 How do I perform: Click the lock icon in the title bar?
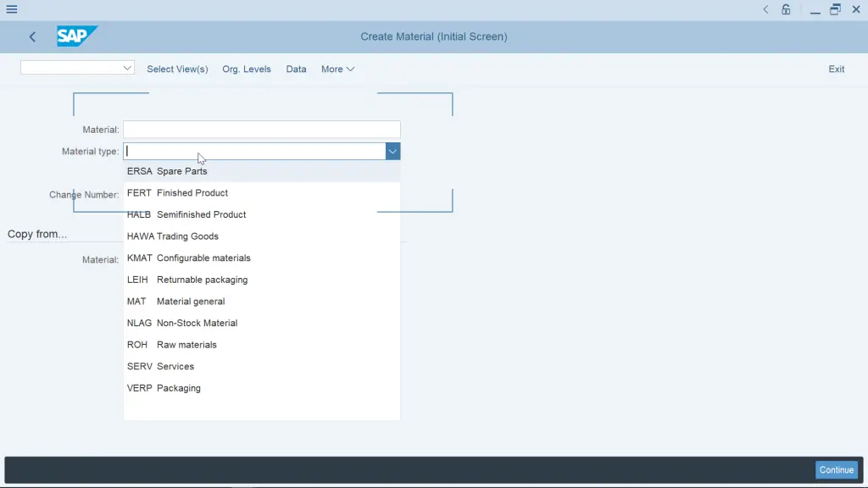click(785, 8)
